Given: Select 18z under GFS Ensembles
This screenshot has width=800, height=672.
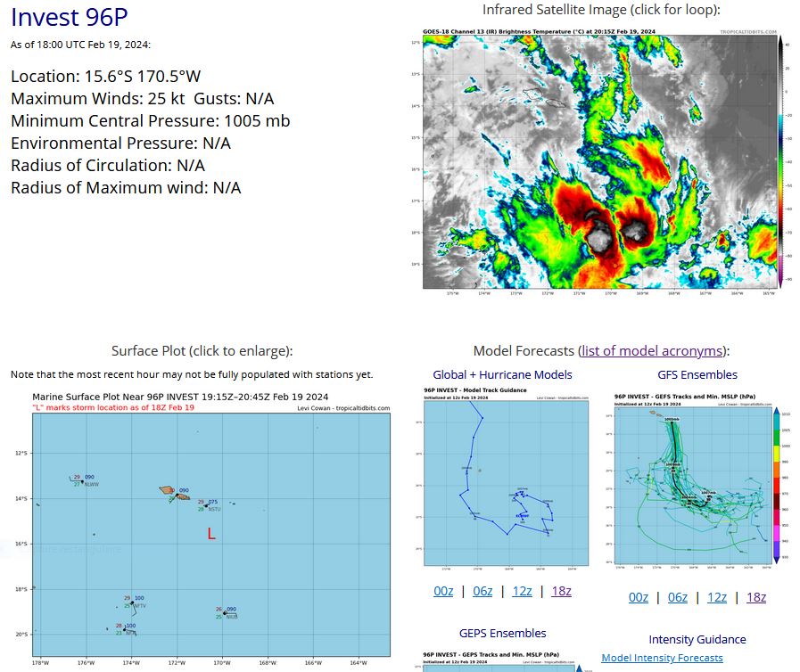Looking at the screenshot, I should 756,597.
